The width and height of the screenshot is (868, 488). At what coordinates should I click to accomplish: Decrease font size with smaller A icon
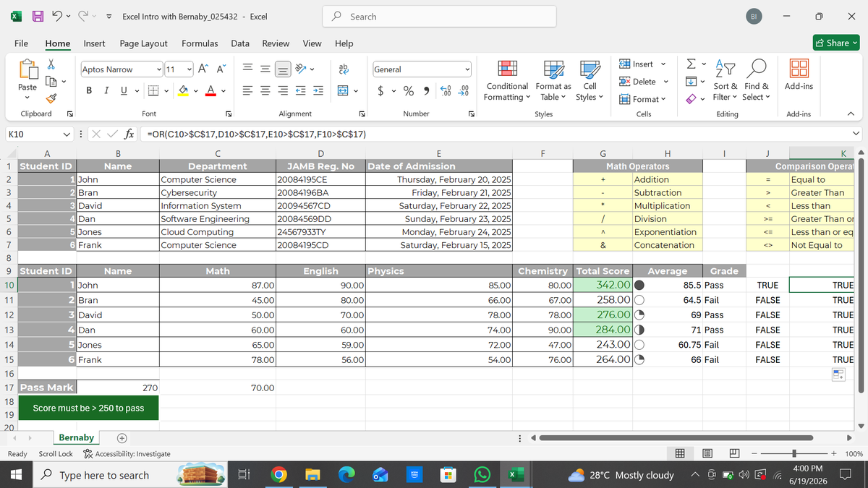[221, 69]
